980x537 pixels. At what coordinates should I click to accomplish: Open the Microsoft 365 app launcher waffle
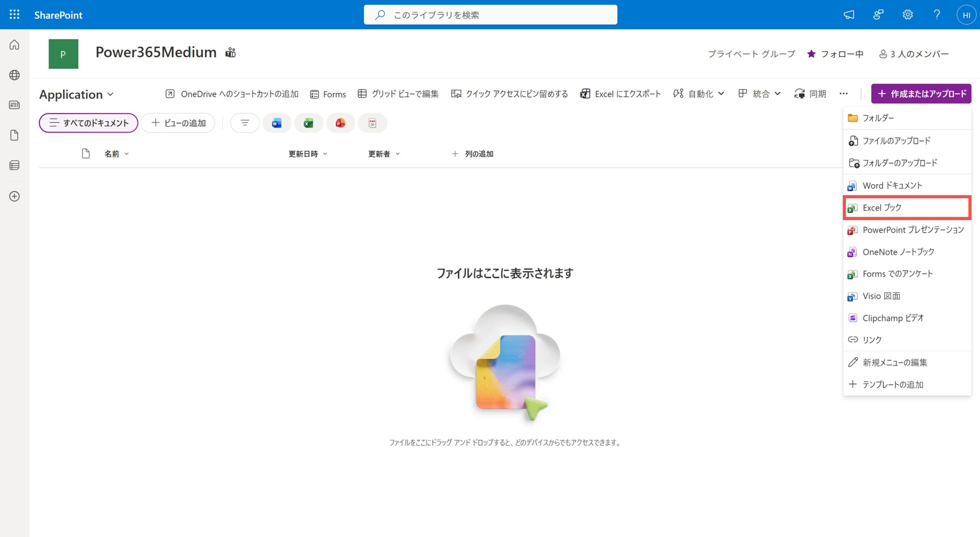coord(14,15)
